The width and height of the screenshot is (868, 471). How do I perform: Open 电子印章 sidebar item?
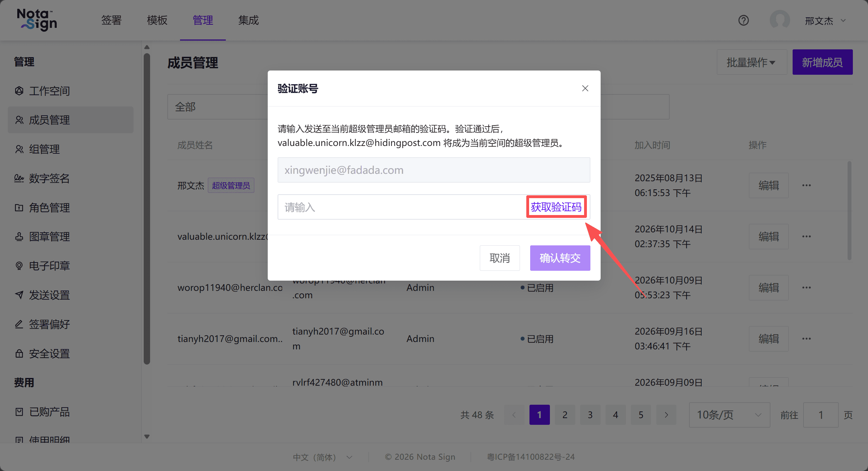point(70,266)
